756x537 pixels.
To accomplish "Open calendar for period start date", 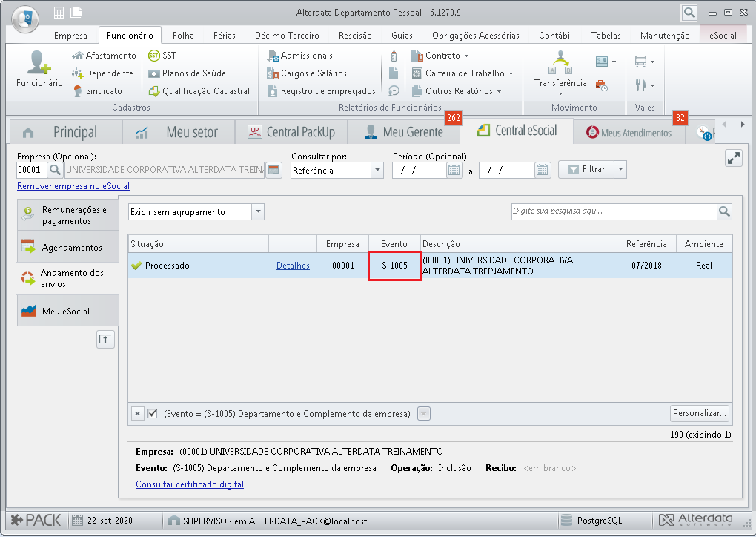I will point(454,170).
